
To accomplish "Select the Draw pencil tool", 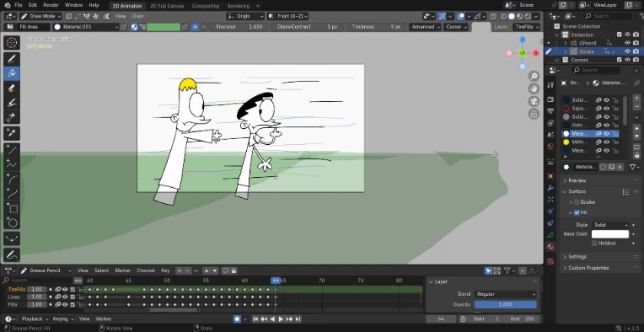I will tap(12, 58).
